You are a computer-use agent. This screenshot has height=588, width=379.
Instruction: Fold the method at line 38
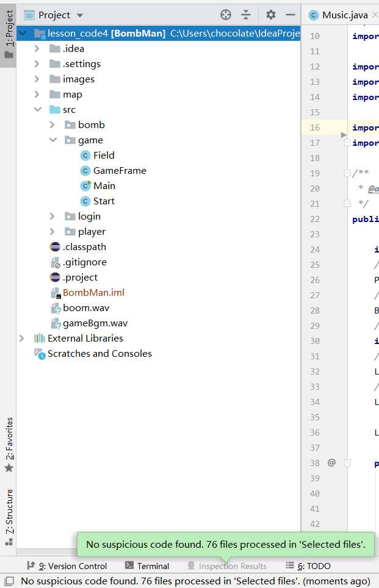[347, 463]
